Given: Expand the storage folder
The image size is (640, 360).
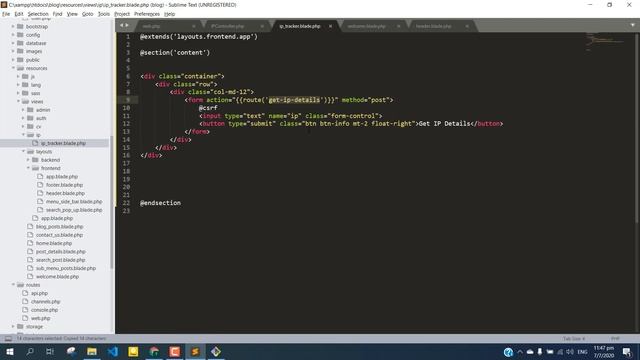Looking at the screenshot, I should tap(13, 327).
